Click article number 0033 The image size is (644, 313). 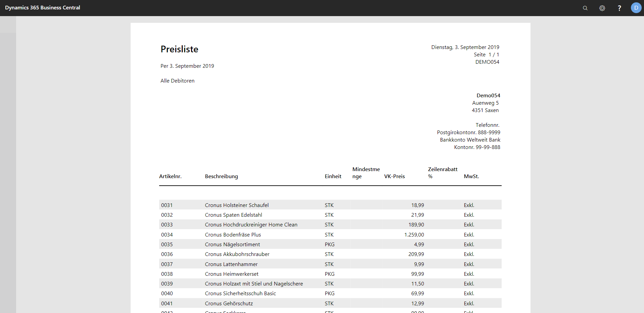click(x=167, y=225)
